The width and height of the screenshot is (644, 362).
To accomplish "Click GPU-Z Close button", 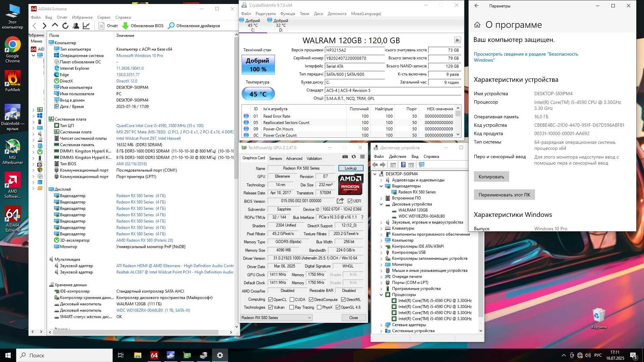I will click(x=354, y=318).
